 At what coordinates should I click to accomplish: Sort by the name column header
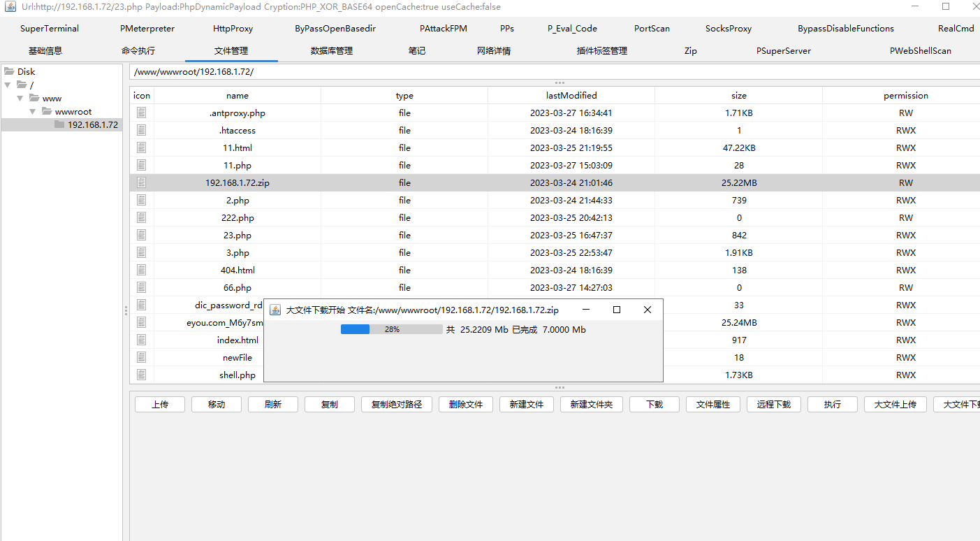point(237,96)
